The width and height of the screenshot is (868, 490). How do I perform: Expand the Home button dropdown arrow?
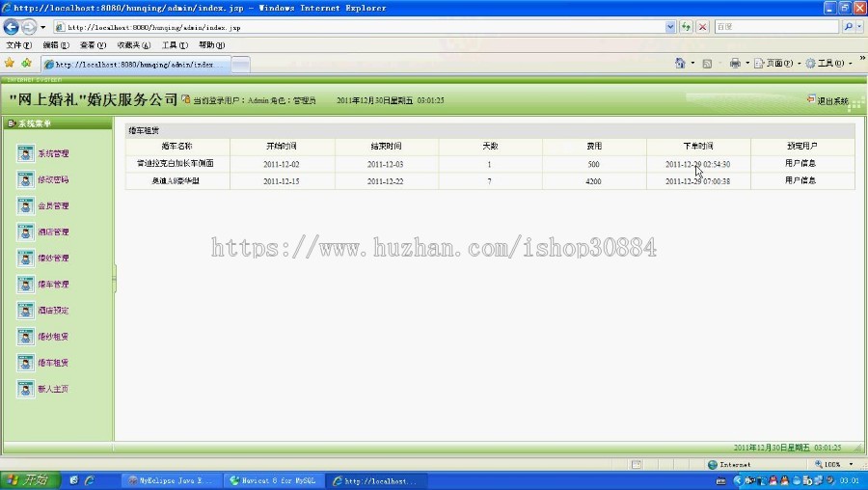click(692, 63)
